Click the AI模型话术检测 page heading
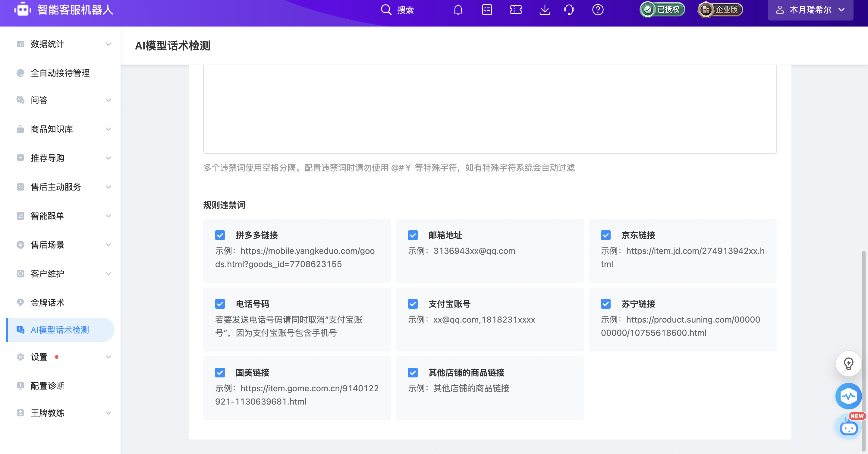868x454 pixels. pos(172,46)
